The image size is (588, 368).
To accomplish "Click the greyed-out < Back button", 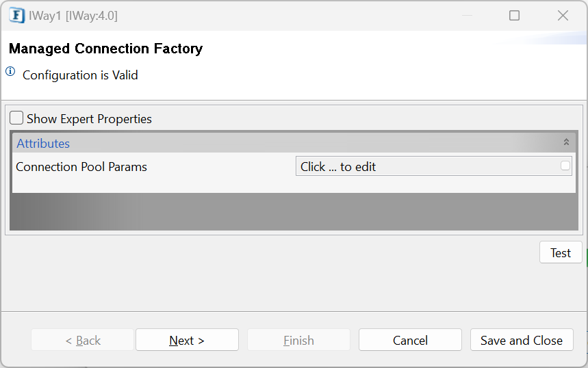I will pyautogui.click(x=83, y=340).
